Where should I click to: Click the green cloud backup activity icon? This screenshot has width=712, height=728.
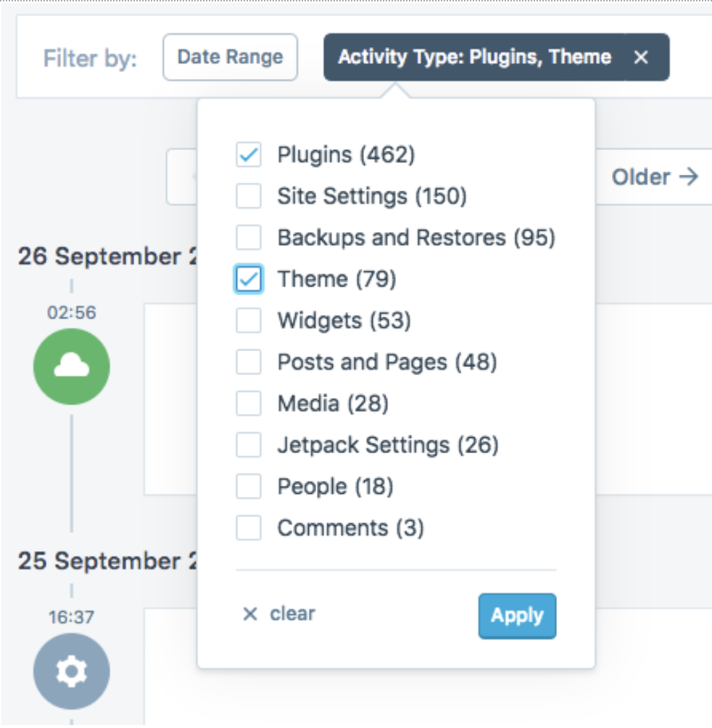pos(71,367)
